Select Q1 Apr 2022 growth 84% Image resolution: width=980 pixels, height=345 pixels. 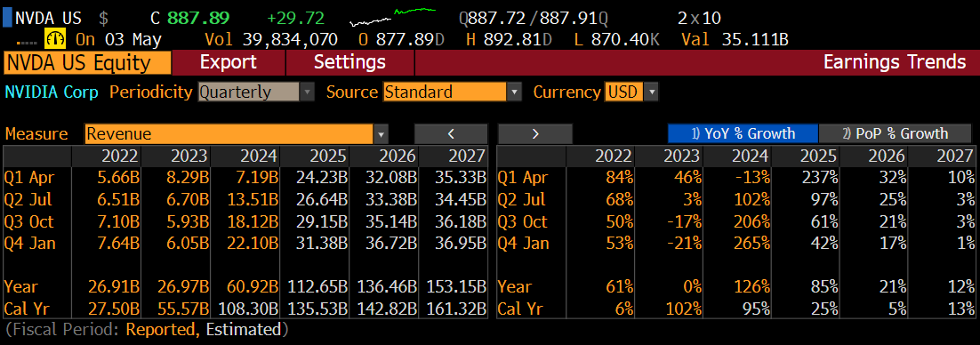619,178
